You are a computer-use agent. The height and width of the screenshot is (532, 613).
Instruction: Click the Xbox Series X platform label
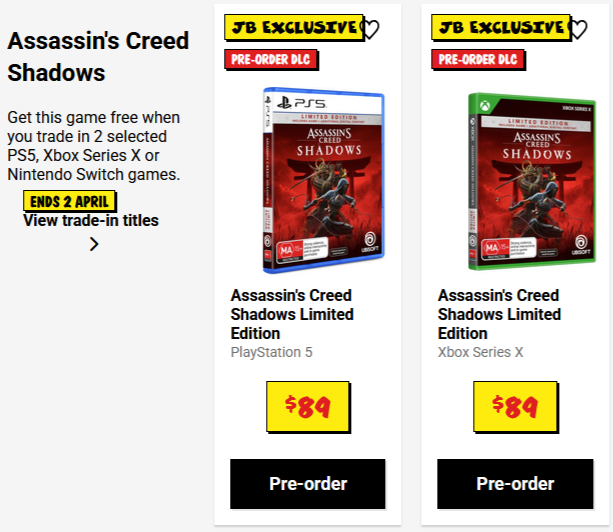pyautogui.click(x=480, y=352)
